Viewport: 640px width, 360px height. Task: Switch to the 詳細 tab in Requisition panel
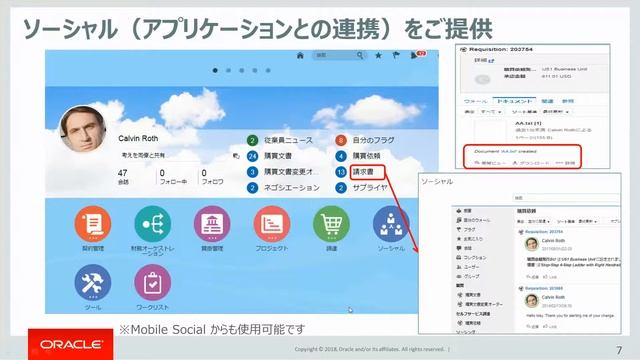(x=568, y=101)
